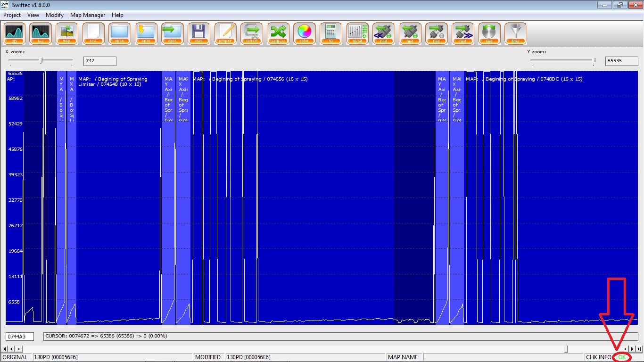Create a new project with the new icon
644x362 pixels.
coord(93,33)
